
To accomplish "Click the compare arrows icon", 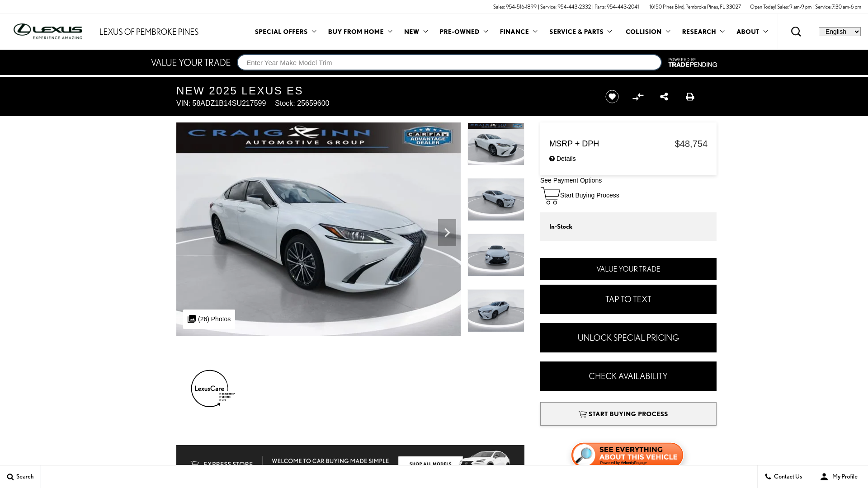I will [x=638, y=97].
